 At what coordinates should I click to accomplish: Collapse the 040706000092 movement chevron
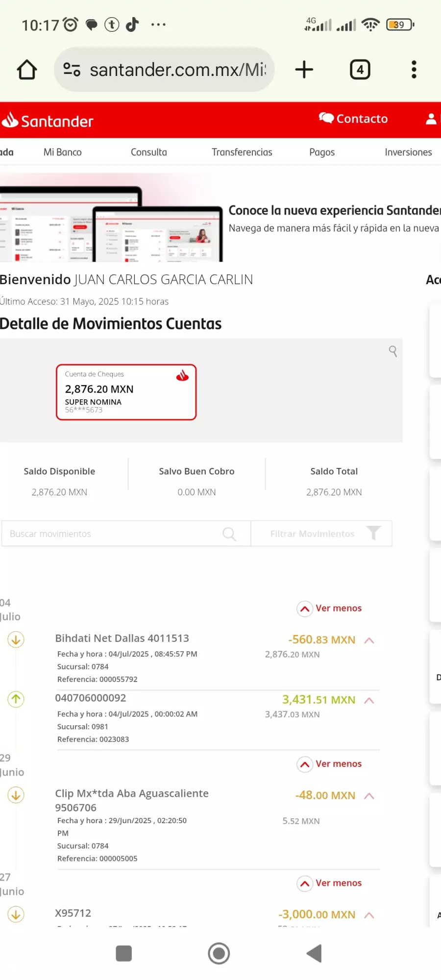coord(369,701)
